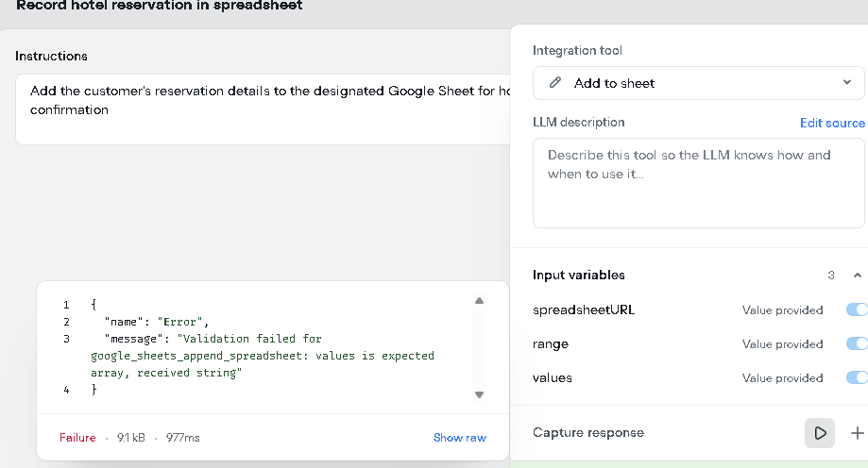
Task: Run the Capture response play button
Action: pyautogui.click(x=820, y=433)
